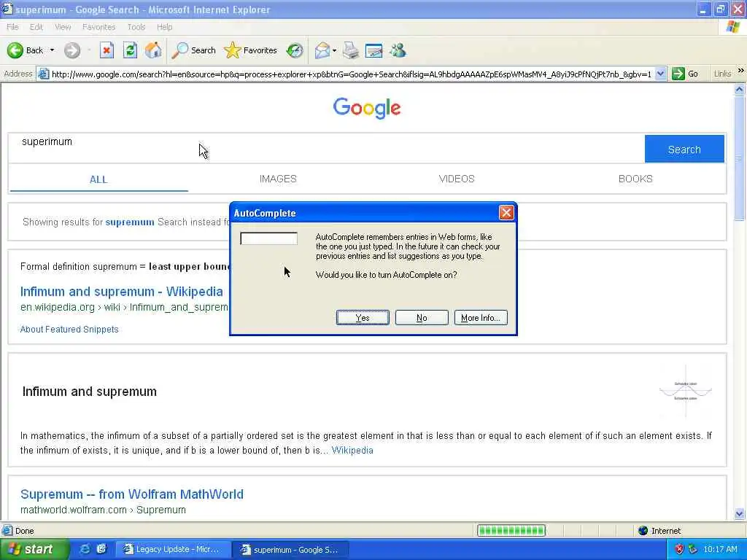Print page with printer icon
747x560 pixels.
click(351, 50)
